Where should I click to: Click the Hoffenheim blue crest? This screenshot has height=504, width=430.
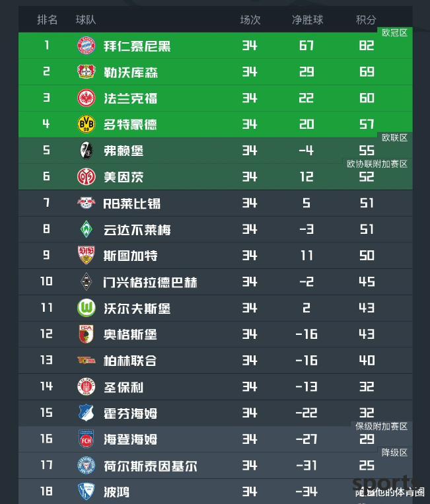click(x=86, y=413)
